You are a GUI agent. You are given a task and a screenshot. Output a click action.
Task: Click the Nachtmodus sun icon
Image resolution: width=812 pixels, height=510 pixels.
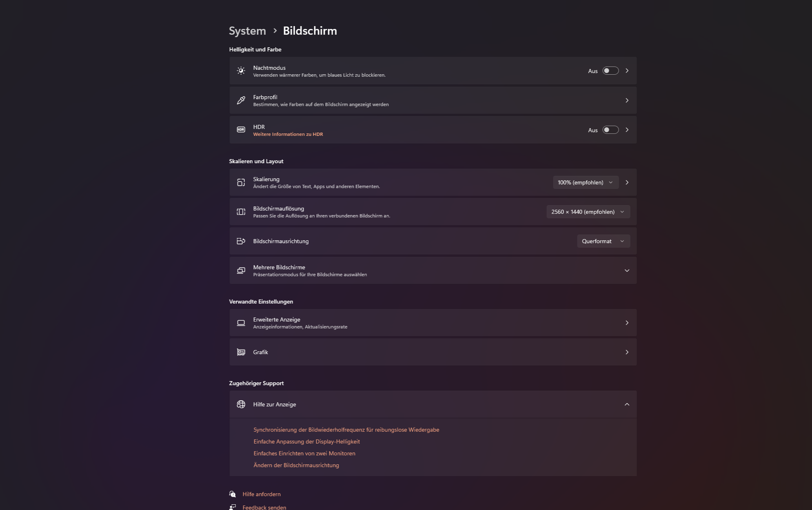tap(241, 71)
